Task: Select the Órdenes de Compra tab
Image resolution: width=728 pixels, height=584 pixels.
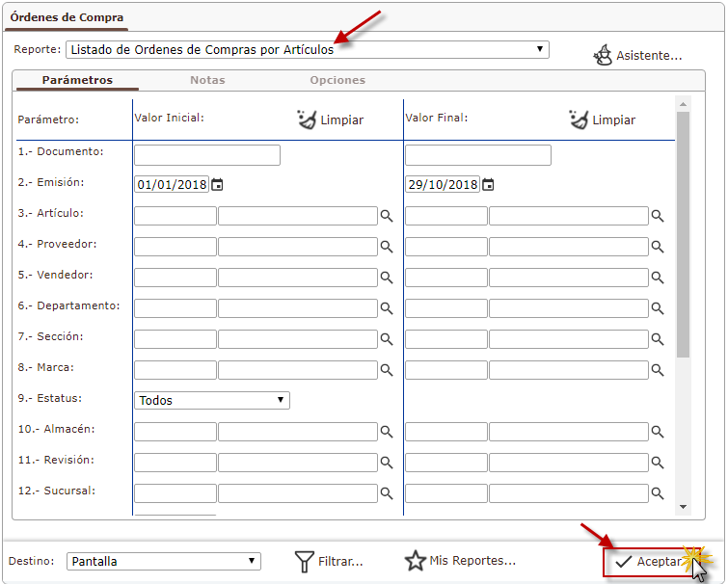Action: pos(67,17)
